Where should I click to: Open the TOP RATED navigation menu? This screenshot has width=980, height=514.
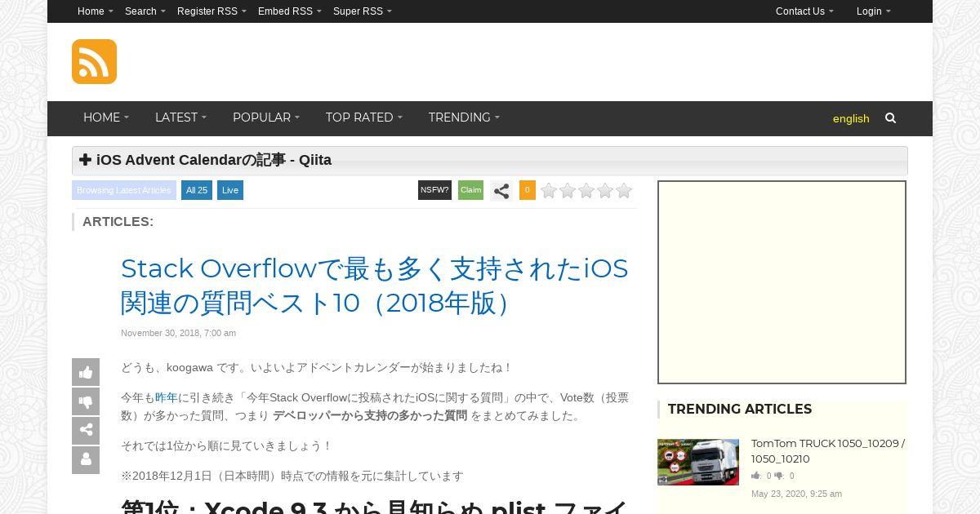click(364, 117)
